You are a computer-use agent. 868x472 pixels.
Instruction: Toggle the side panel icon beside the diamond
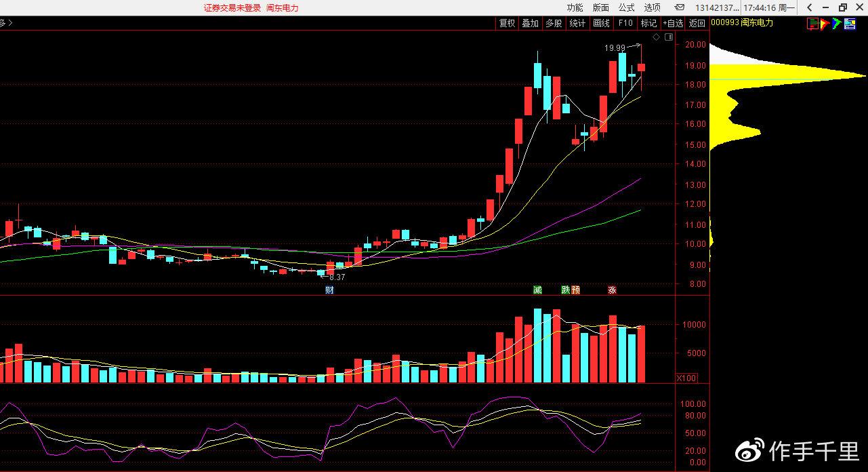(x=669, y=37)
